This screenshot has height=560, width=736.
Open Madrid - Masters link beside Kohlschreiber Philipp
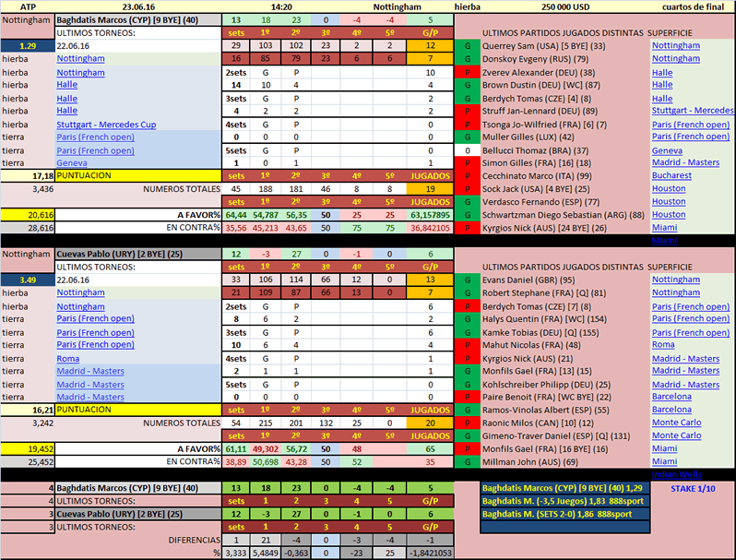pos(685,385)
